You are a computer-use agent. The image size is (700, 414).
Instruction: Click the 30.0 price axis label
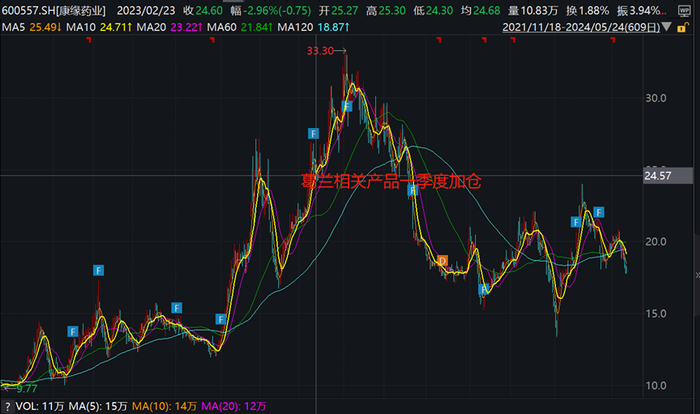(656, 98)
